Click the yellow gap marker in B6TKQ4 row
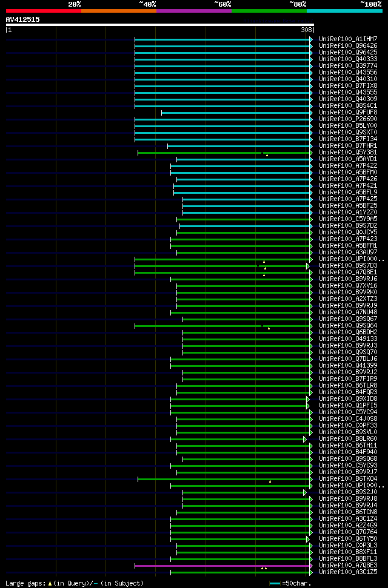Screen dimensions: 388x588 tap(270, 481)
